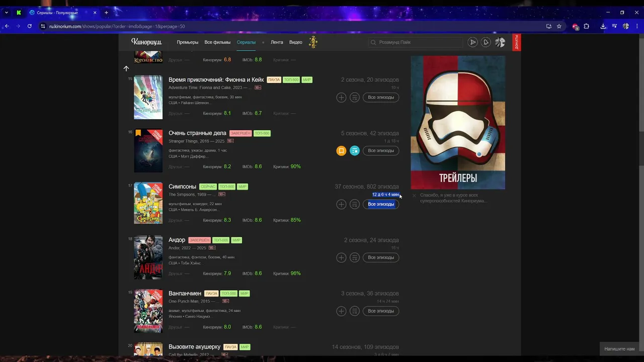This screenshot has height=362, width=644.
Task: Open title Очень странные дела
Action: (197, 133)
